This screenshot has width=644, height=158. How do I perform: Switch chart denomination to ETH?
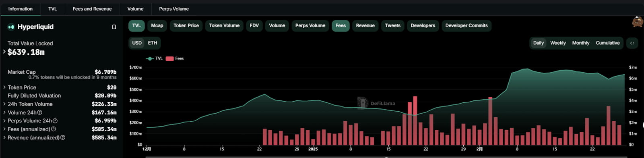(153, 43)
